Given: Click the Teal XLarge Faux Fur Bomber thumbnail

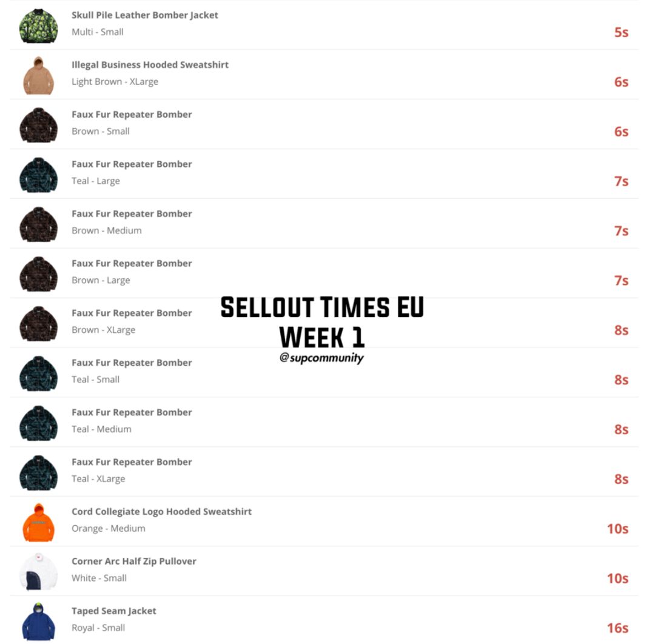Looking at the screenshot, I should click(38, 473).
